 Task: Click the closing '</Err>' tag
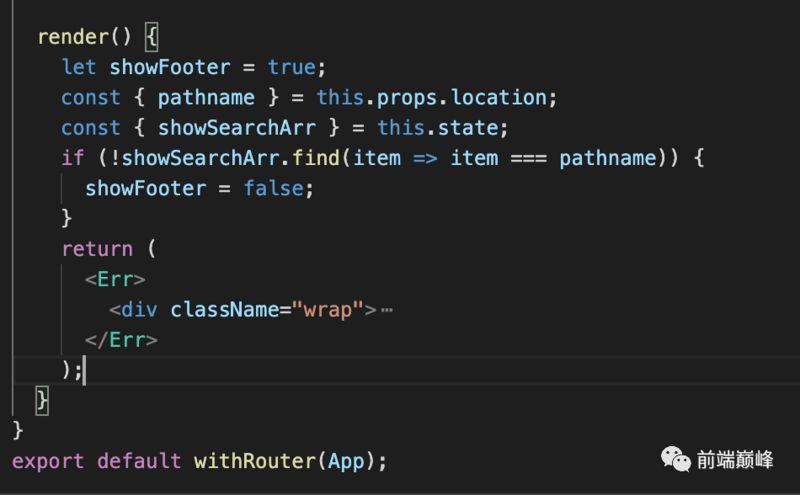point(121,340)
